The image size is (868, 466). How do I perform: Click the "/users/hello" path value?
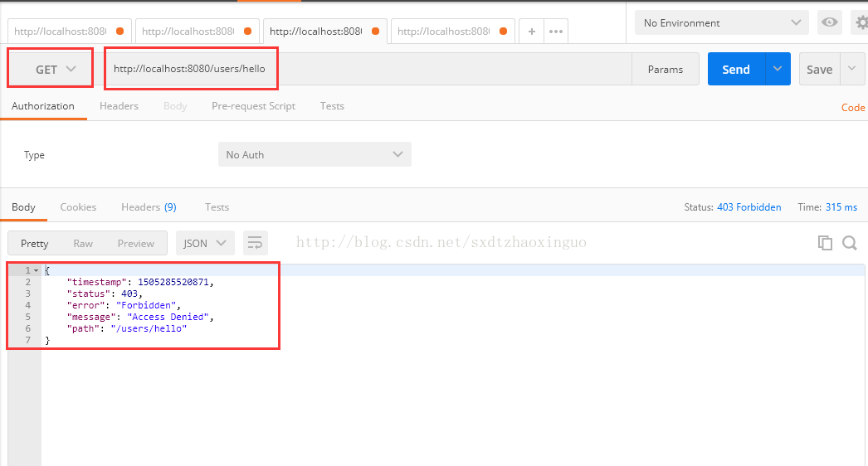pos(149,328)
